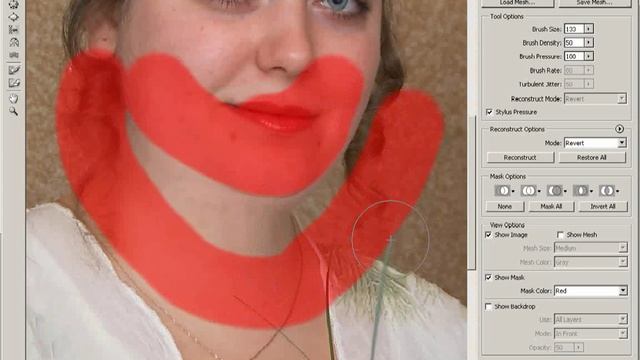Click the Add to Selection mask icon

point(529,191)
